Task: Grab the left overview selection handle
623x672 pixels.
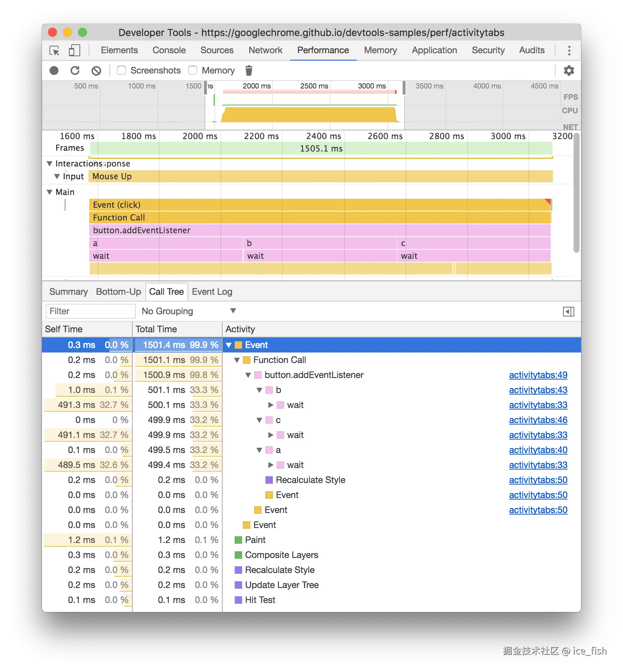Action: coord(206,88)
